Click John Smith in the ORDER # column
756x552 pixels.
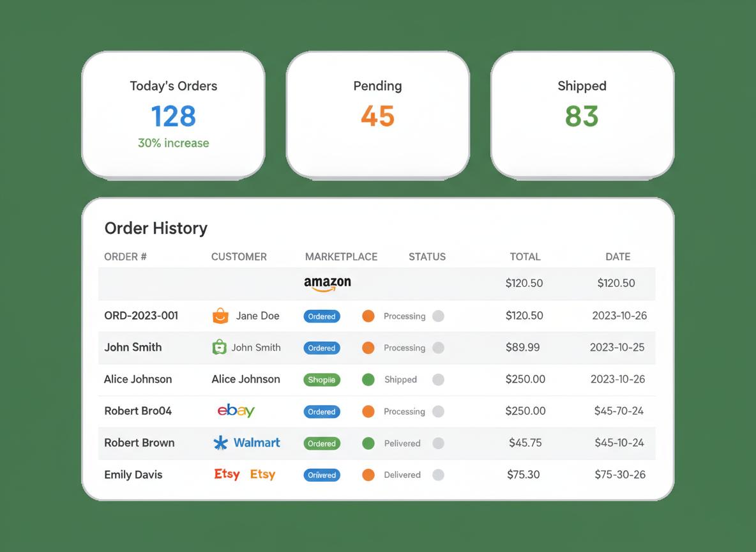pyautogui.click(x=133, y=348)
